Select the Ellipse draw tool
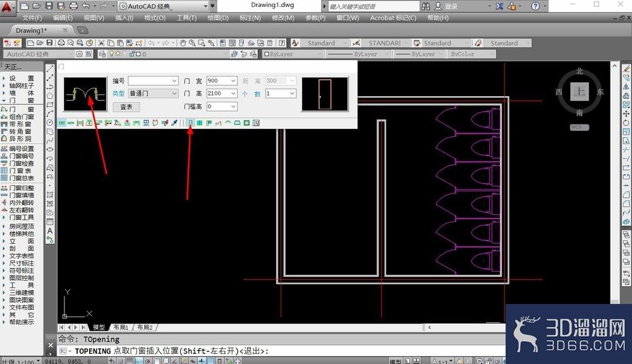The height and width of the screenshot is (364, 632). point(50,150)
